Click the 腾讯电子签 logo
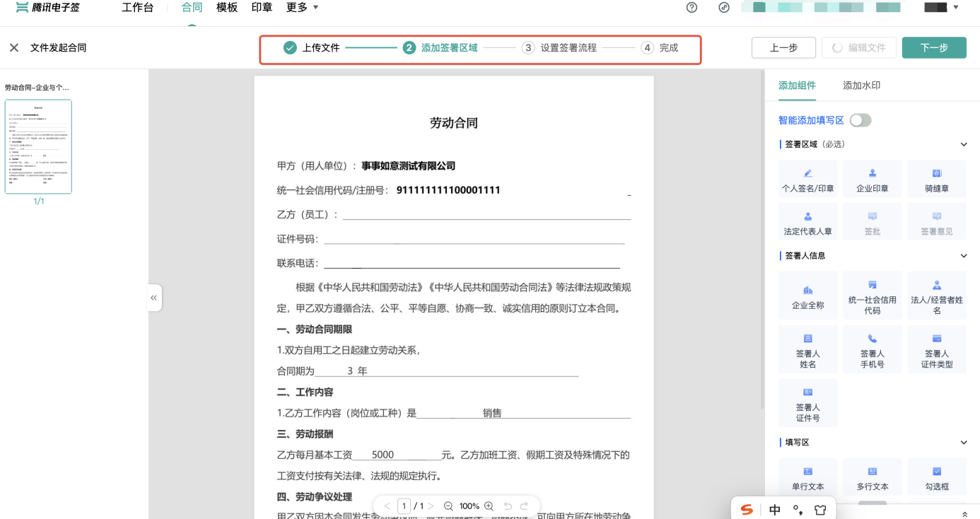980x519 pixels. point(48,8)
